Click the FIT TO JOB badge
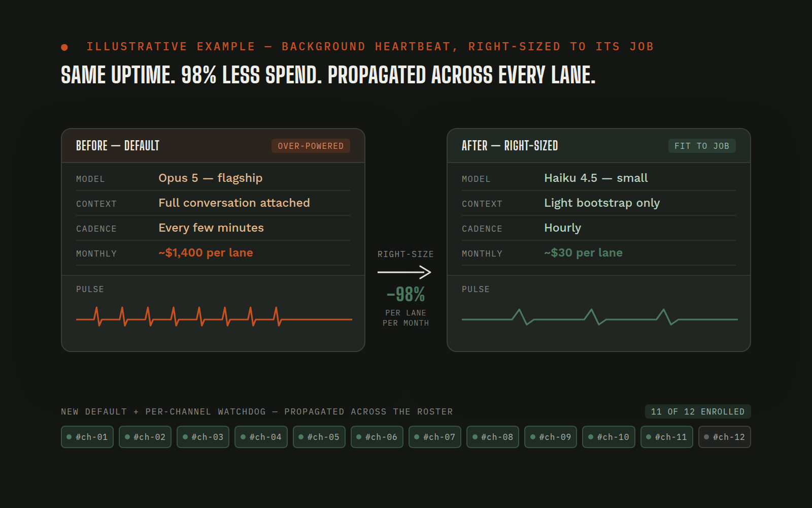 click(702, 146)
